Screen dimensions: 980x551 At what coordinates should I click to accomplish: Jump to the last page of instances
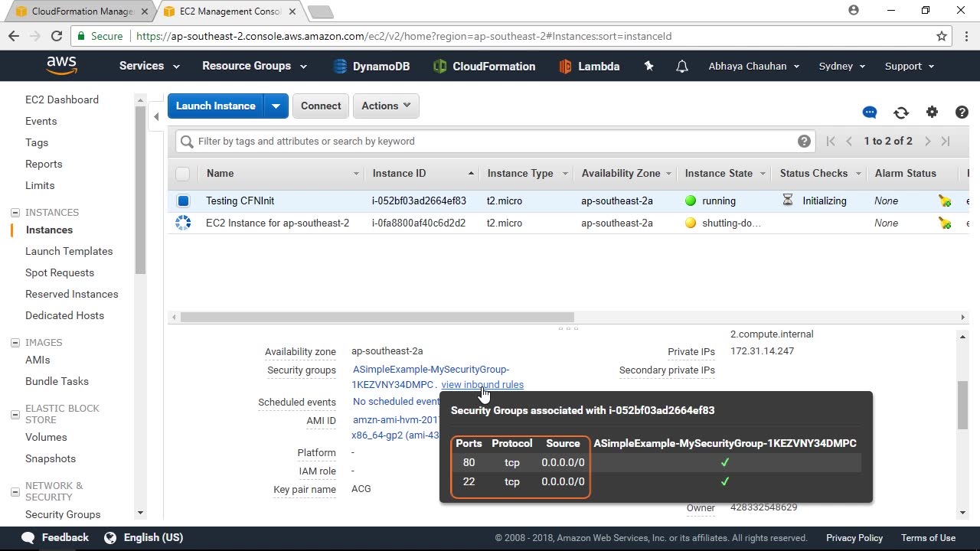click(x=946, y=141)
